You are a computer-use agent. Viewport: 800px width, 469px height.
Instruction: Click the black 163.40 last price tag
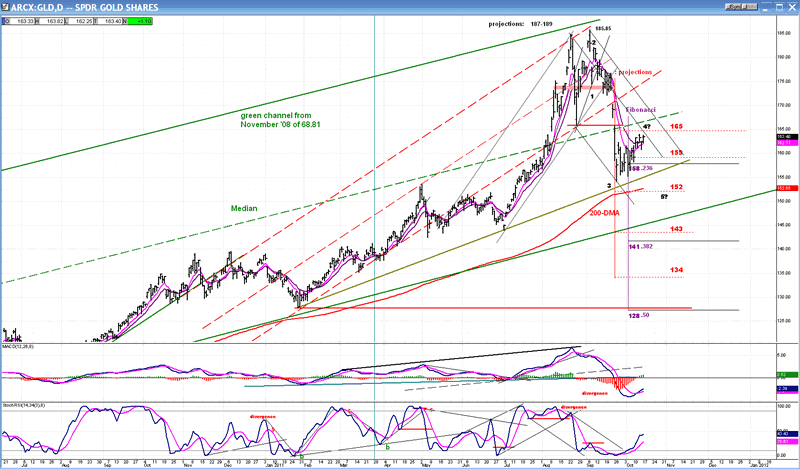click(x=785, y=137)
